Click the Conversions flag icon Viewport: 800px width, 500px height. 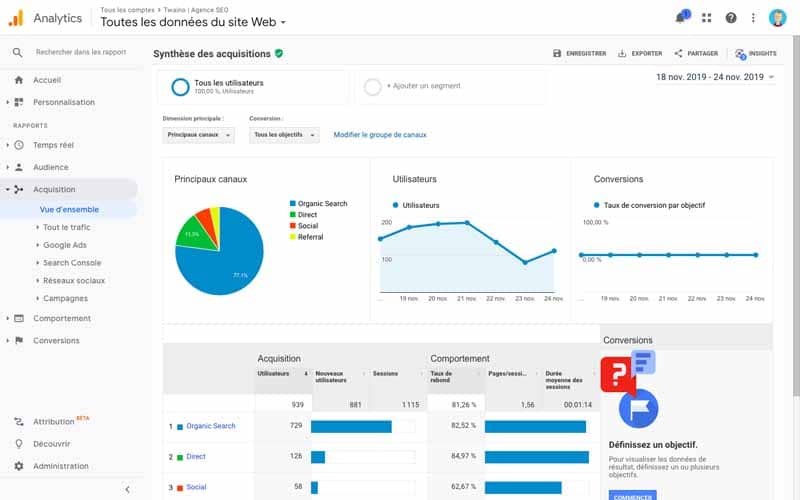pos(19,340)
